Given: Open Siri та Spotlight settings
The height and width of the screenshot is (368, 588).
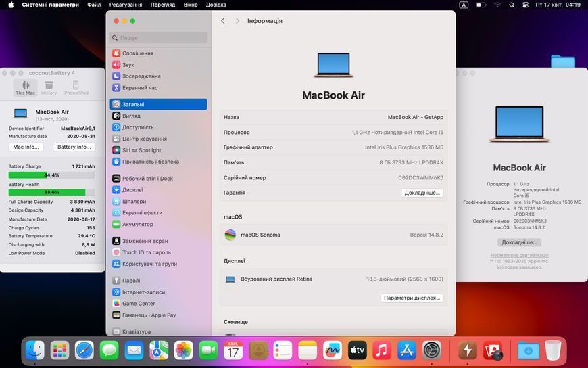Looking at the screenshot, I should (x=158, y=150).
